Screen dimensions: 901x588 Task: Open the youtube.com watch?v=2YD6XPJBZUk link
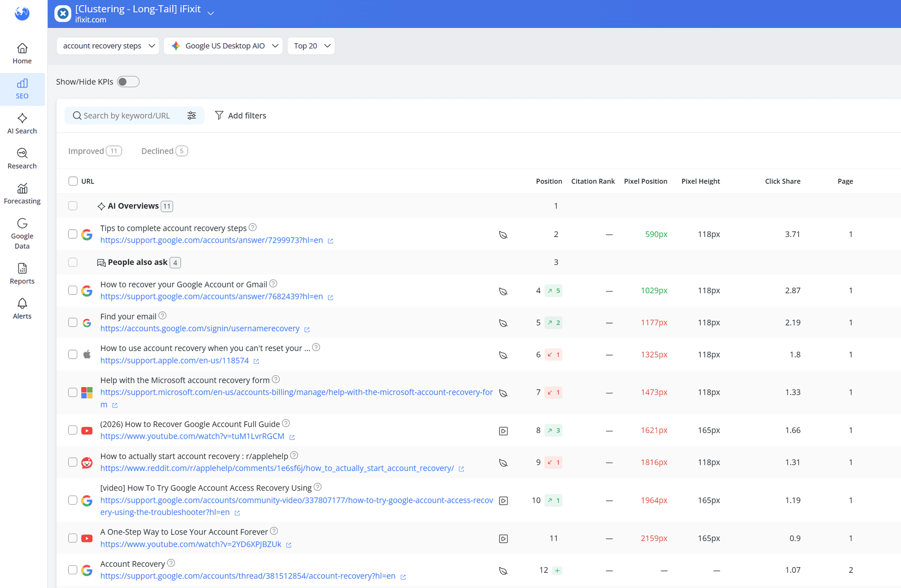tap(191, 544)
